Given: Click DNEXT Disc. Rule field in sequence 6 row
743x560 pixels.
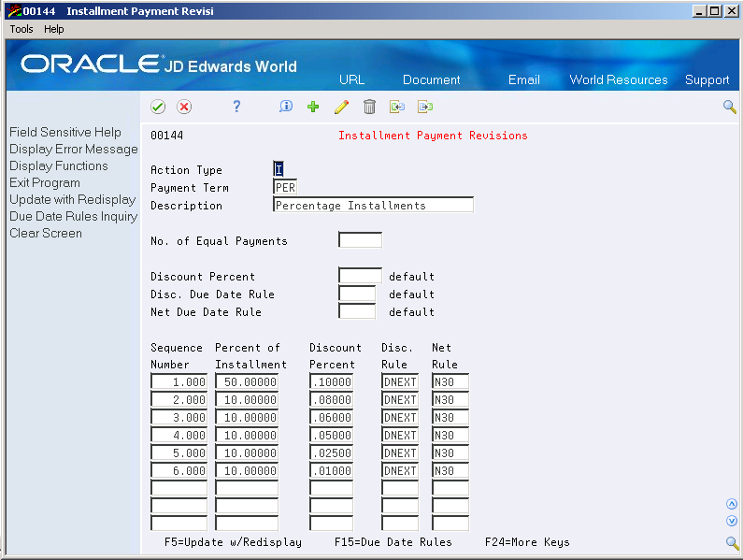Looking at the screenshot, I should click(x=400, y=471).
